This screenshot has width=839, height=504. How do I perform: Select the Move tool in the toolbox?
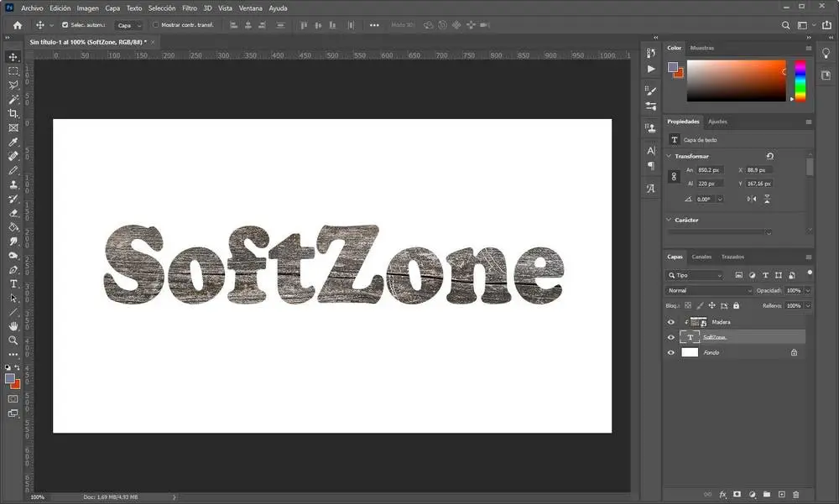13,57
